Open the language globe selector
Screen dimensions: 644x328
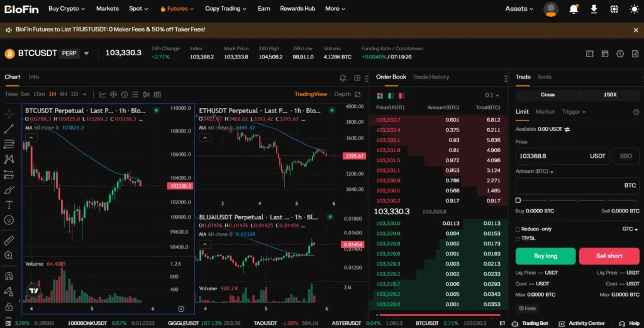click(x=614, y=9)
